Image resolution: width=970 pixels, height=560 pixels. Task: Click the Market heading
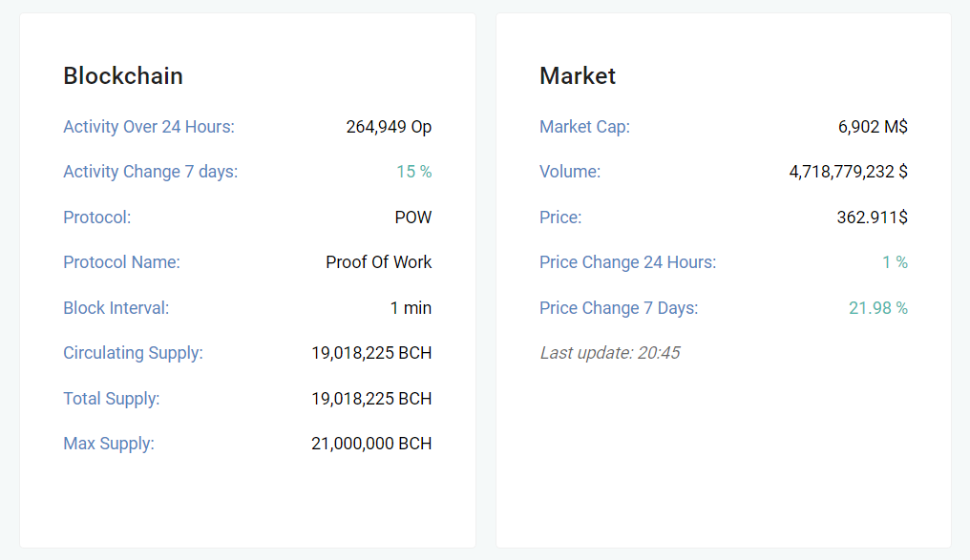pos(578,76)
